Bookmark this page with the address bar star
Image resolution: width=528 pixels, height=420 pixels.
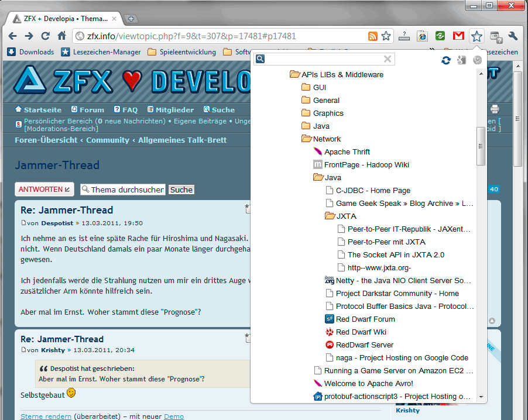click(x=386, y=36)
